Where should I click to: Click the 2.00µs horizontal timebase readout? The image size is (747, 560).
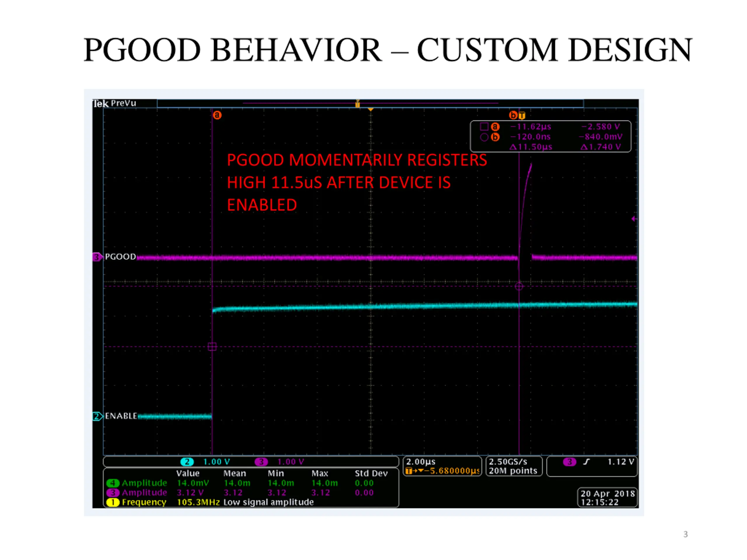click(421, 462)
